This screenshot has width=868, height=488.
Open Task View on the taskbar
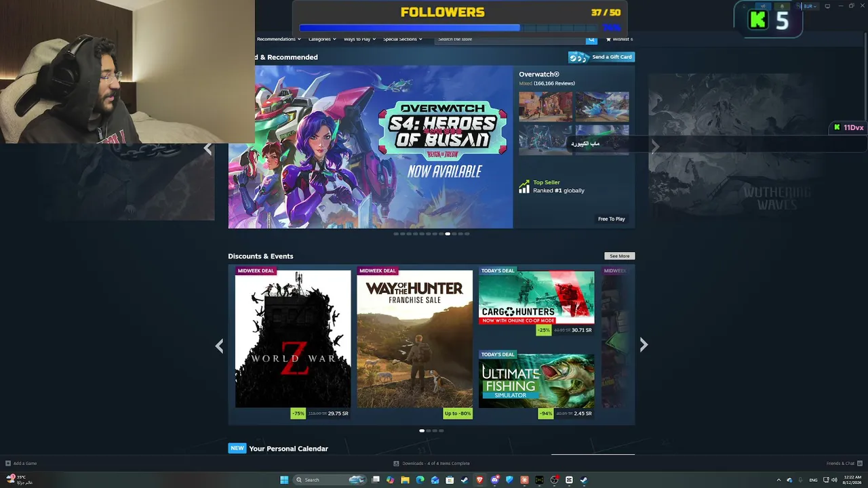pyautogui.click(x=376, y=480)
